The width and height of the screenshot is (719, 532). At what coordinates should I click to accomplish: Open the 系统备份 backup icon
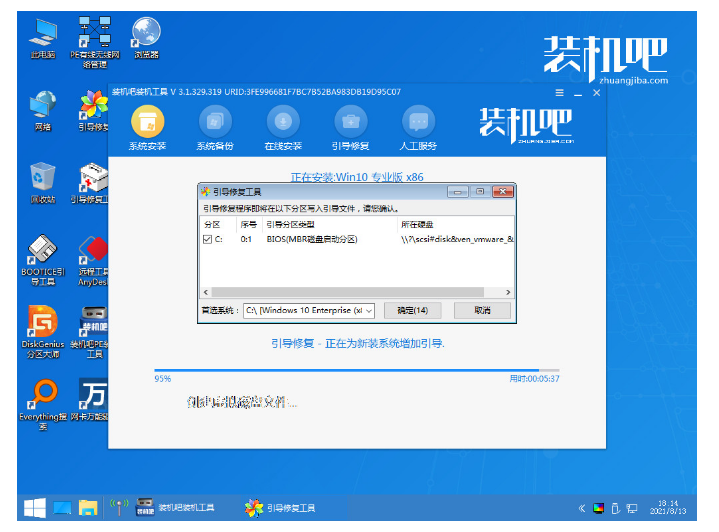click(x=215, y=123)
